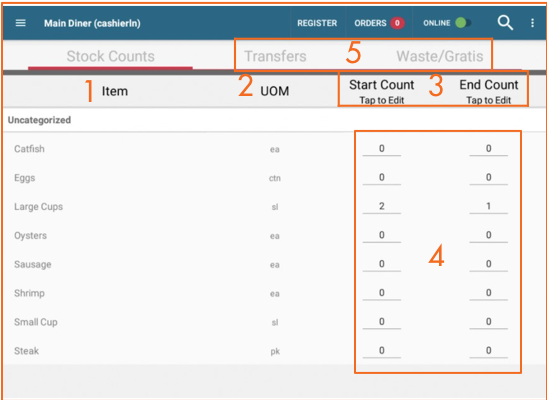Screen dimensions: 547x400
Task: Select the Oysters item row
Action: [x=274, y=236]
